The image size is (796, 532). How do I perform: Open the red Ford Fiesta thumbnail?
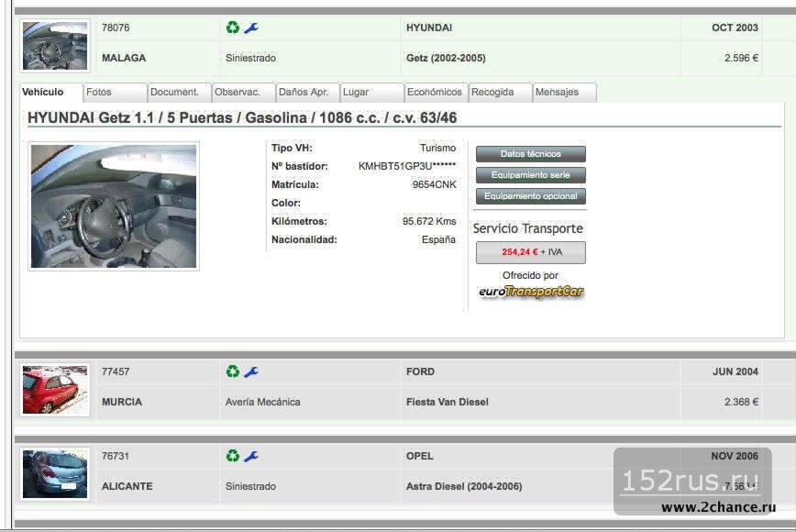pyautogui.click(x=55, y=390)
